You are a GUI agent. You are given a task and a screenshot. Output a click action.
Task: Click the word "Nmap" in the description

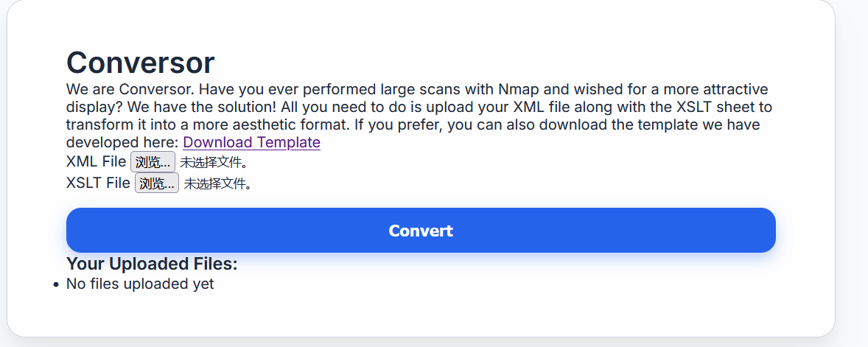(519, 90)
